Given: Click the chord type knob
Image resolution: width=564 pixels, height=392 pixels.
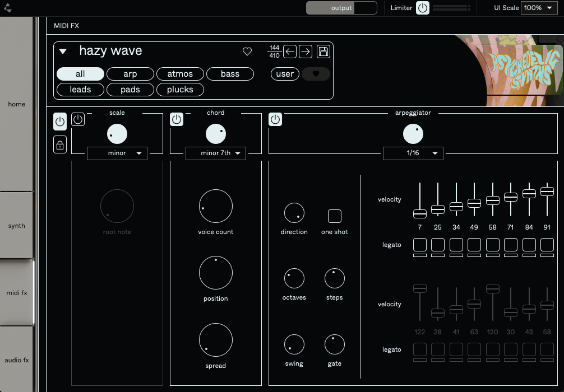Looking at the screenshot, I should coord(216,134).
